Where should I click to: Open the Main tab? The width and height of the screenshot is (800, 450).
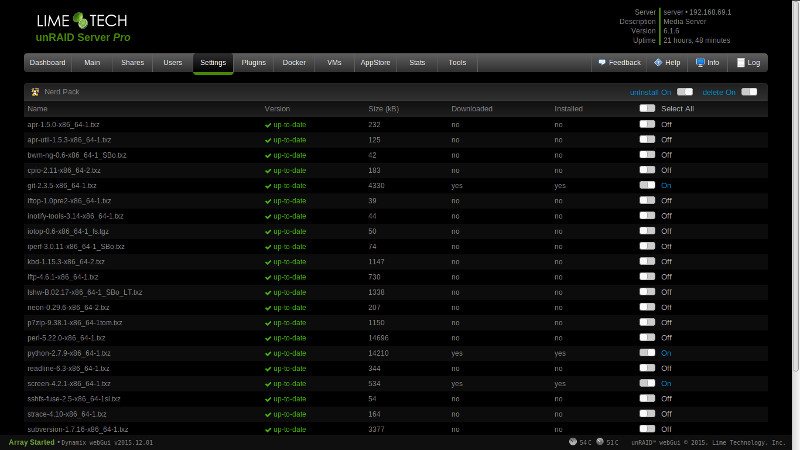coord(92,63)
